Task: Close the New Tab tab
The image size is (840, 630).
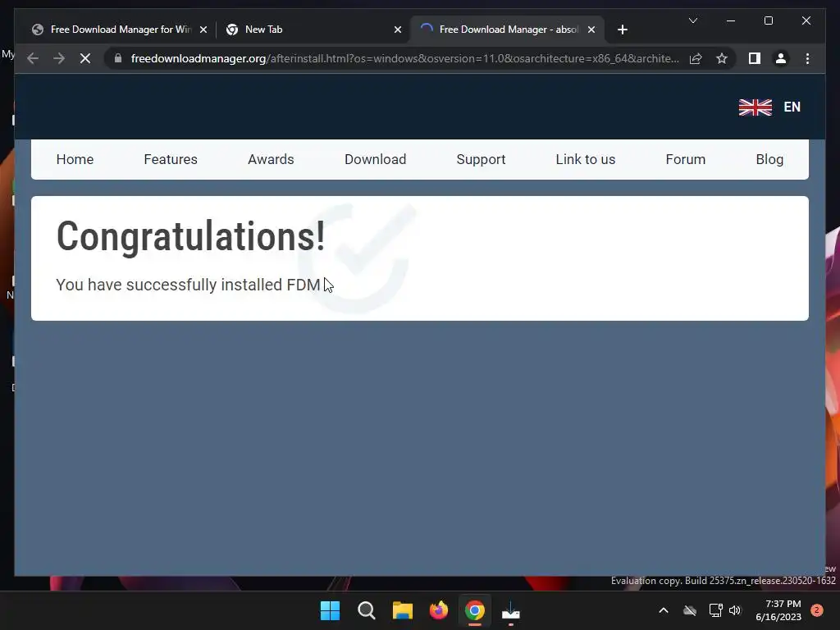Action: pos(398,30)
